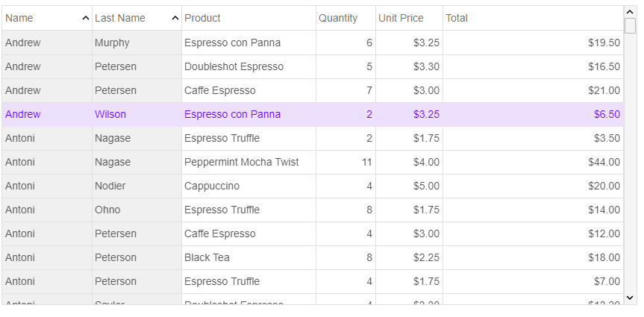Select the Murphy last name cell
This screenshot has height=317, width=644.
click(137, 43)
